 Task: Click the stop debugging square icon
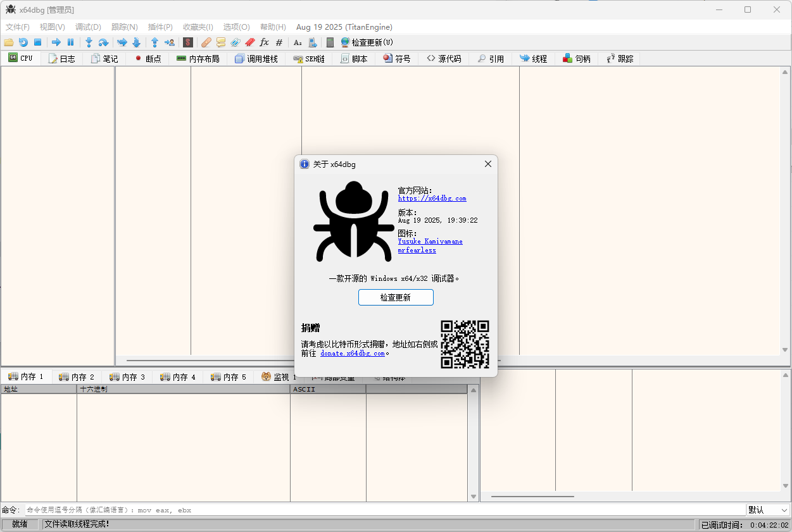pos(37,42)
